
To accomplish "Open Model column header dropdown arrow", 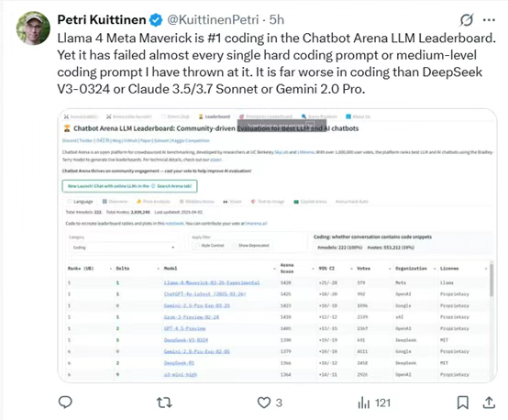I will click(x=275, y=269).
